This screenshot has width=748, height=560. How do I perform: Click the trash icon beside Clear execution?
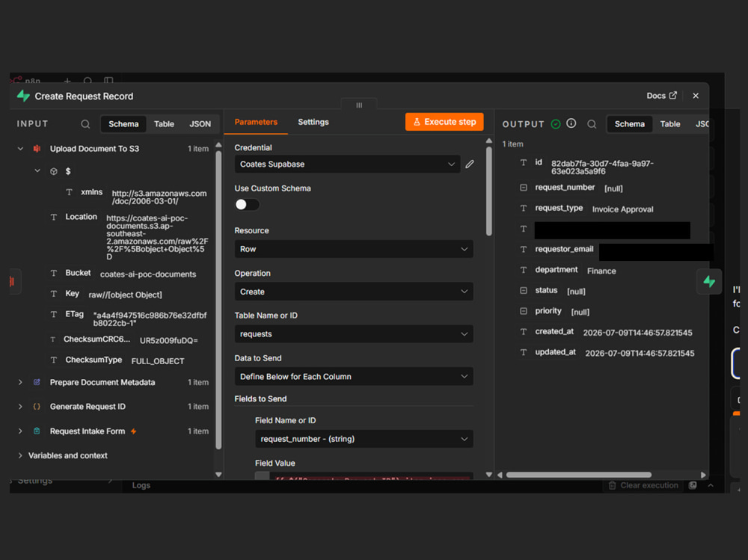[612, 485]
